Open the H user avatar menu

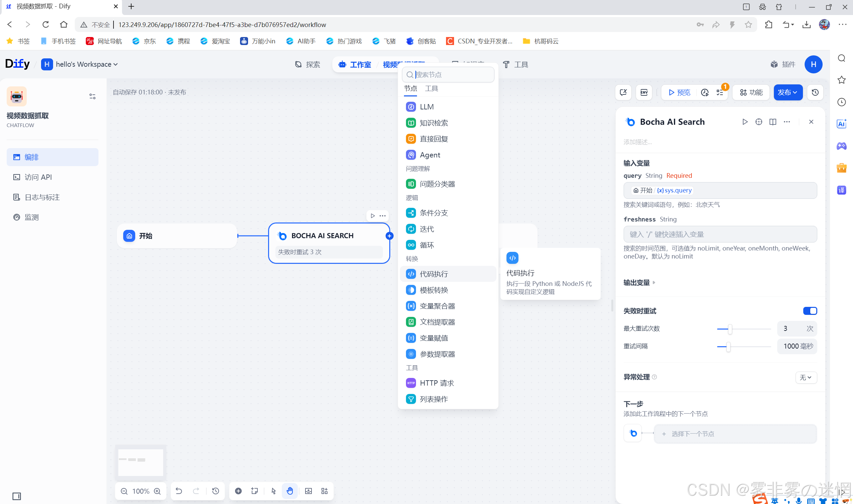813,64
